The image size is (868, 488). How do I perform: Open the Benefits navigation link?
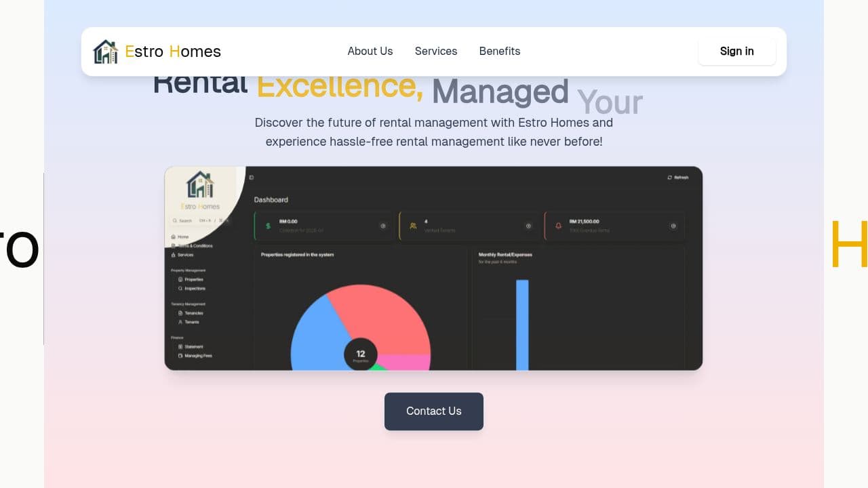(x=500, y=51)
